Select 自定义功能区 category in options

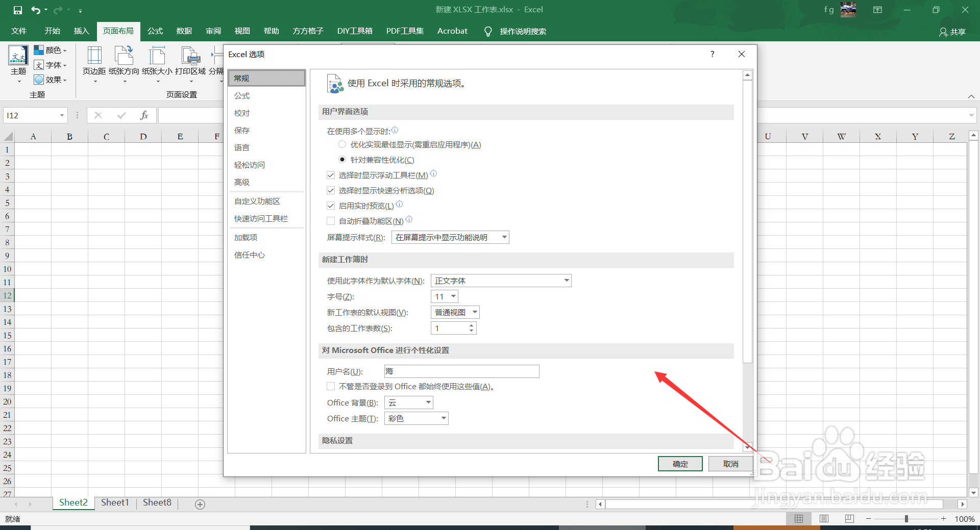(x=266, y=201)
